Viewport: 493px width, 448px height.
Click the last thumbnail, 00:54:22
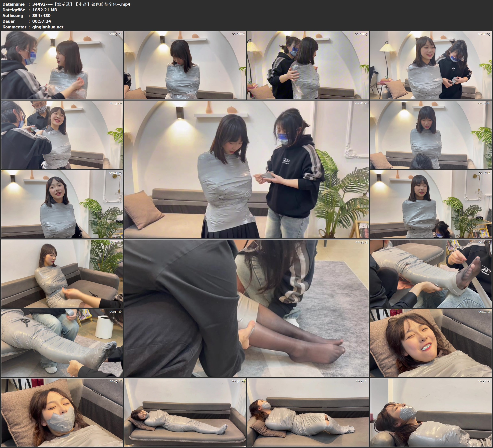point(431,412)
